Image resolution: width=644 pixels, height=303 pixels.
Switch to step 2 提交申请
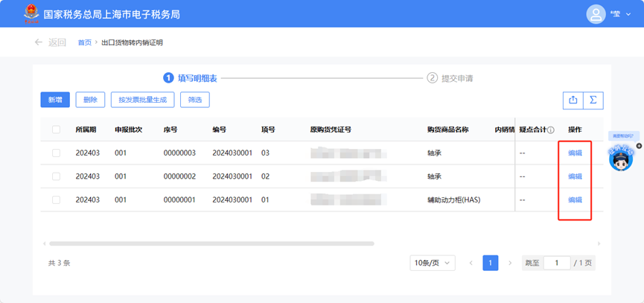pos(450,78)
